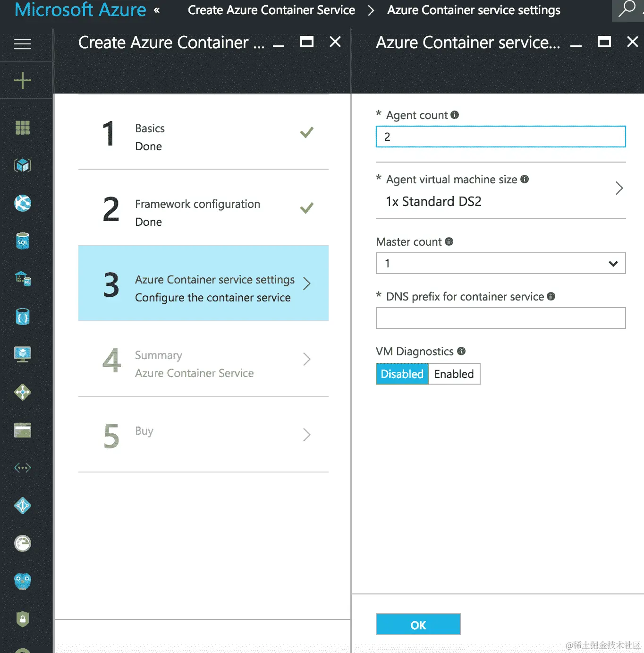Create a new resource with the plus icon
Image resolution: width=644 pixels, height=653 pixels.
coord(22,80)
